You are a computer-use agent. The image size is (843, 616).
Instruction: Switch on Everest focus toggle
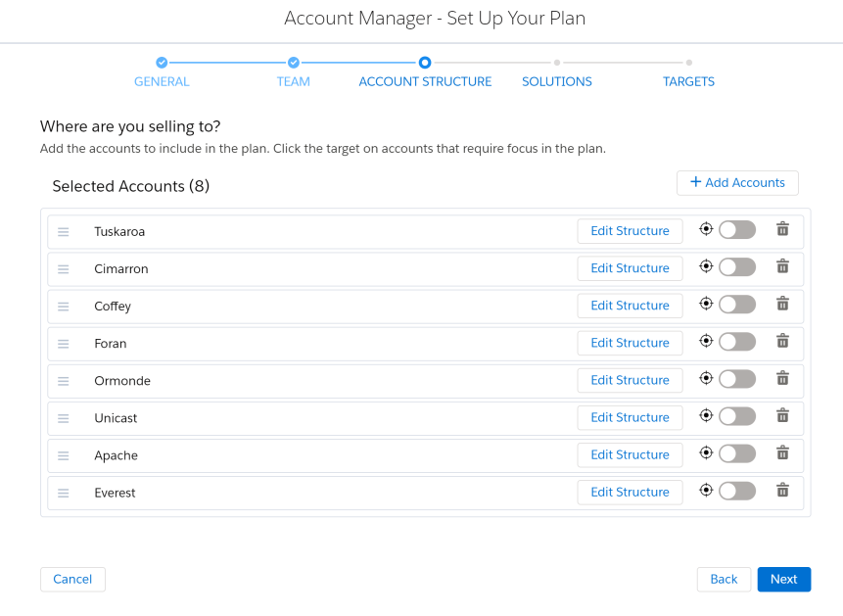point(737,492)
